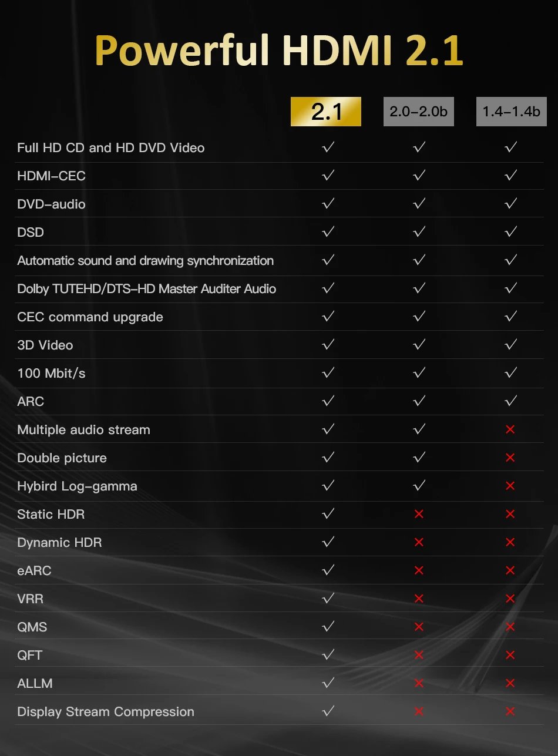Click the Automatic sound and drawing synchronization label
This screenshot has height=756, width=558.
(146, 261)
